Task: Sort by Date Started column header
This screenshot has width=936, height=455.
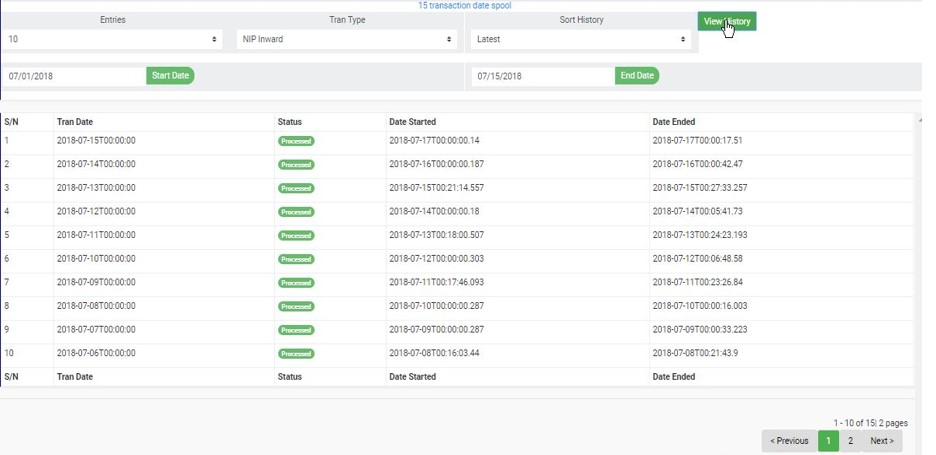Action: click(412, 122)
